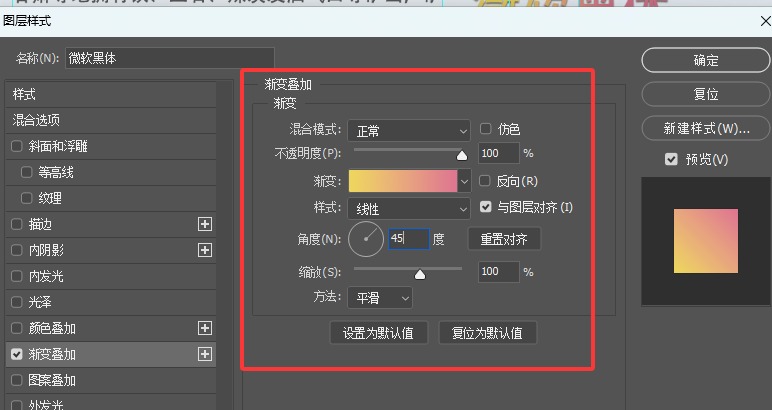Open the gradient picker dropdown arrow
This screenshot has height=410, width=772.
(464, 181)
